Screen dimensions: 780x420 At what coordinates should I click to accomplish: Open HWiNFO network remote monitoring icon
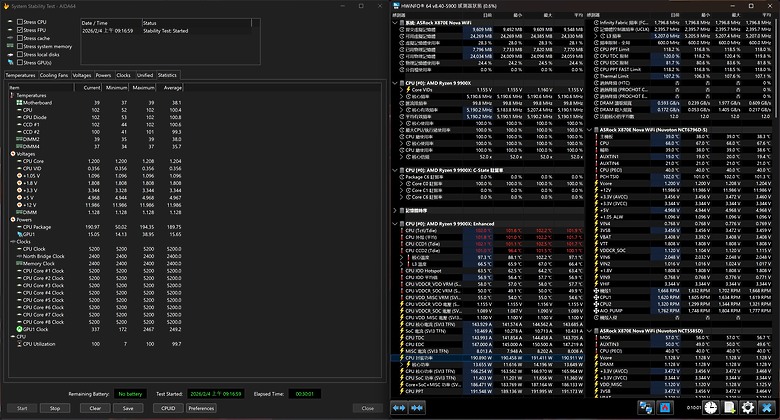(x=646, y=408)
